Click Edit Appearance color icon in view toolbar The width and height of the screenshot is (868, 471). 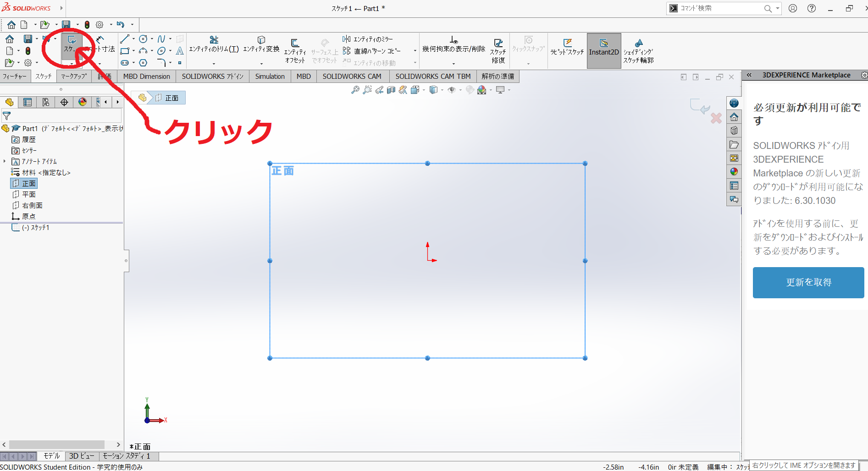pyautogui.click(x=470, y=90)
